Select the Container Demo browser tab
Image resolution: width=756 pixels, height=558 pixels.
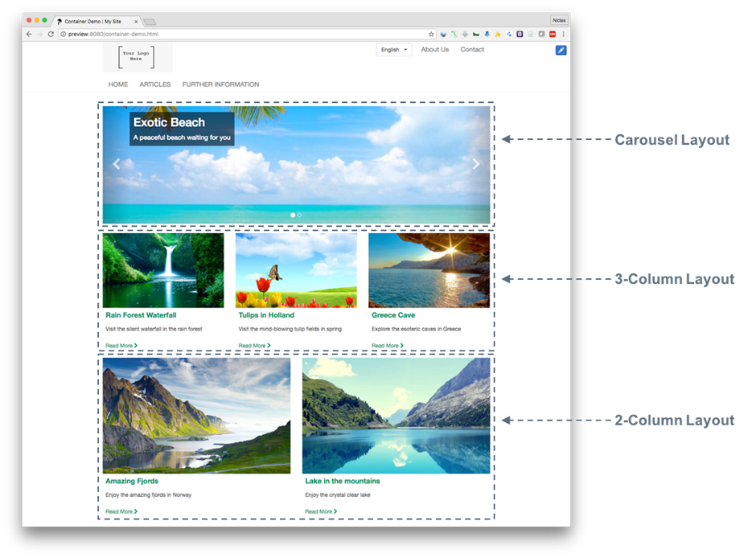coord(97,20)
